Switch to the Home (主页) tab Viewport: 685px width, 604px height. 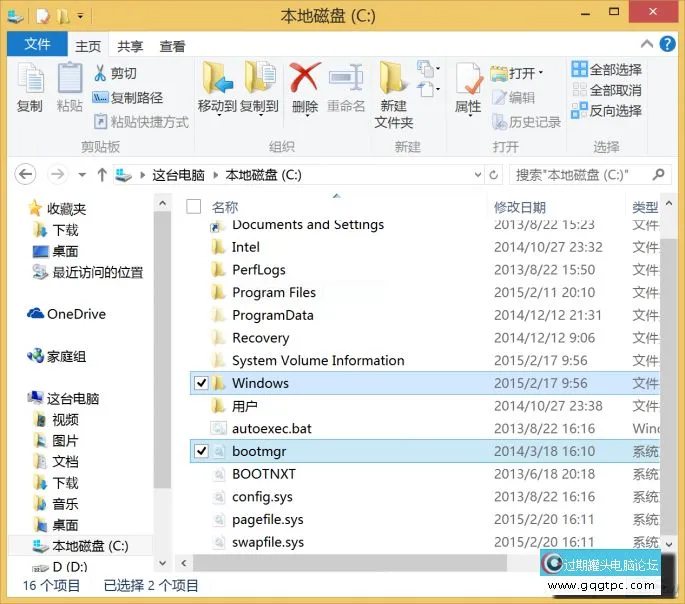click(x=88, y=46)
